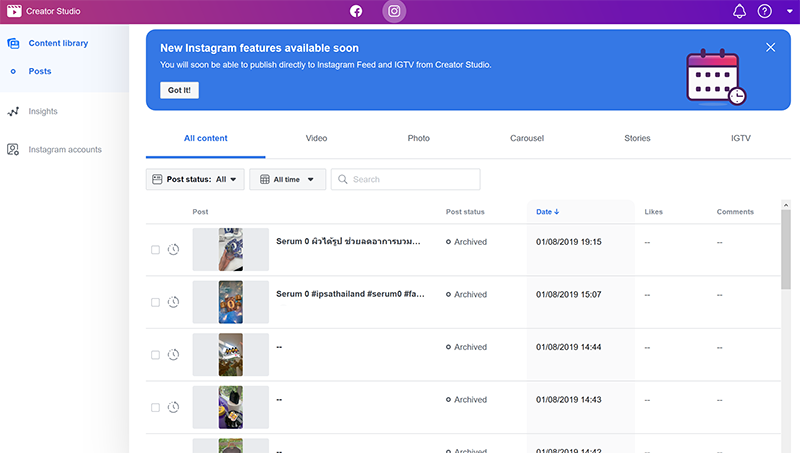The height and width of the screenshot is (453, 800).
Task: Click the Post status column header
Action: 465,212
